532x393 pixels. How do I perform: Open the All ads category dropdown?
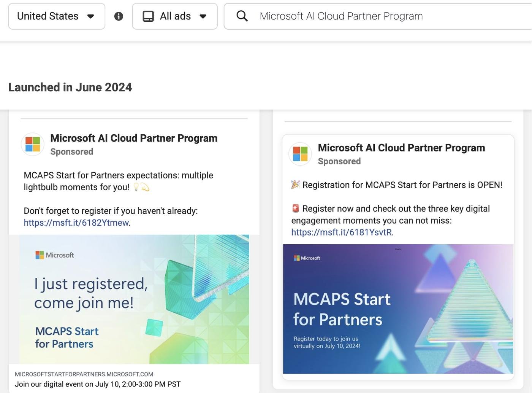tap(175, 16)
